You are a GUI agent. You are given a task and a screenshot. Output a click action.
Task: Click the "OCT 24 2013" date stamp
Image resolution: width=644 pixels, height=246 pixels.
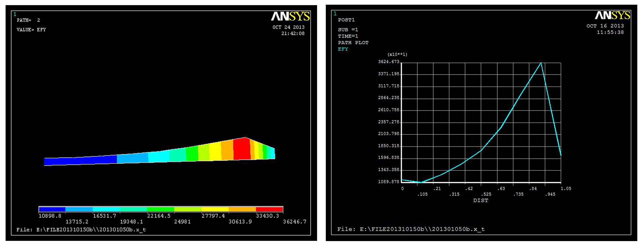pos(288,27)
